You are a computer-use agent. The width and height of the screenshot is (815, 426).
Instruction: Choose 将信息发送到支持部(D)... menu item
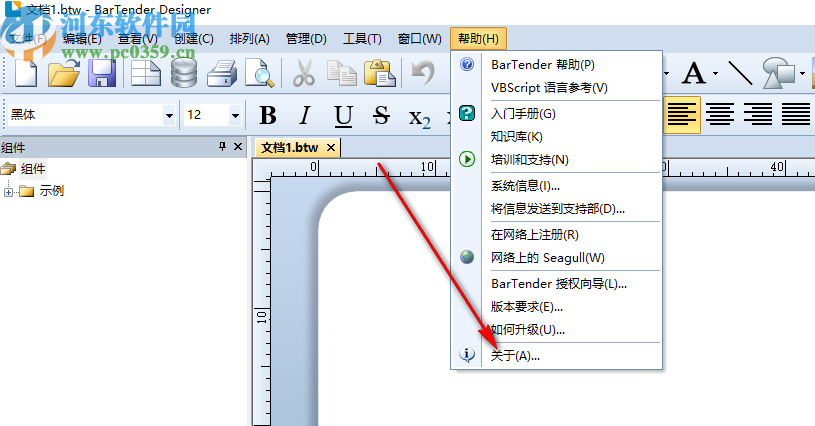click(557, 209)
